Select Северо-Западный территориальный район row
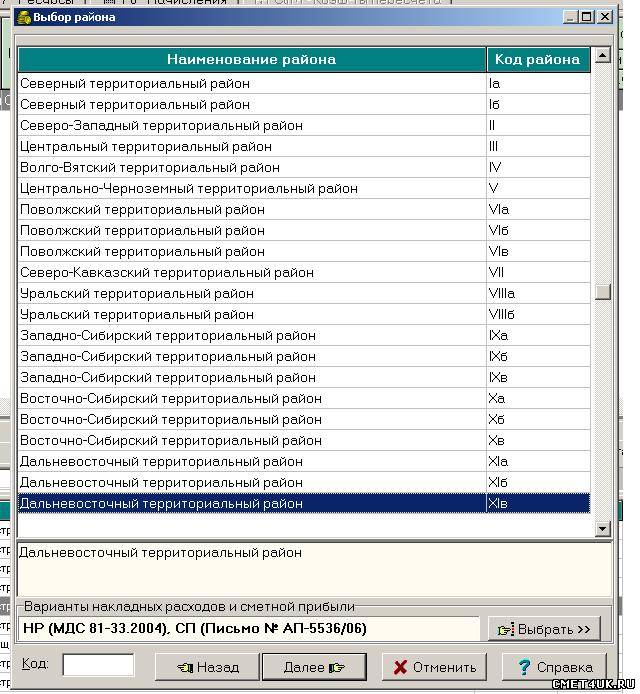640x694 pixels. pyautogui.click(x=304, y=125)
